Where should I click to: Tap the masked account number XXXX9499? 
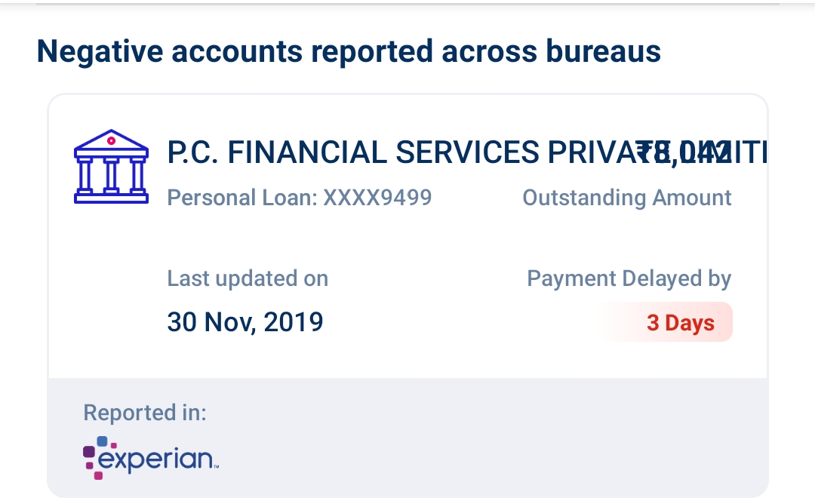377,198
